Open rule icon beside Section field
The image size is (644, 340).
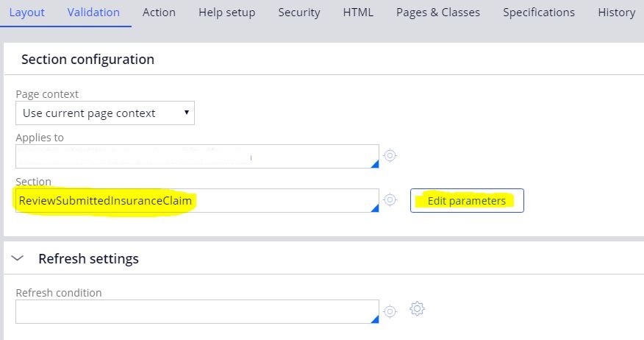[x=390, y=200]
